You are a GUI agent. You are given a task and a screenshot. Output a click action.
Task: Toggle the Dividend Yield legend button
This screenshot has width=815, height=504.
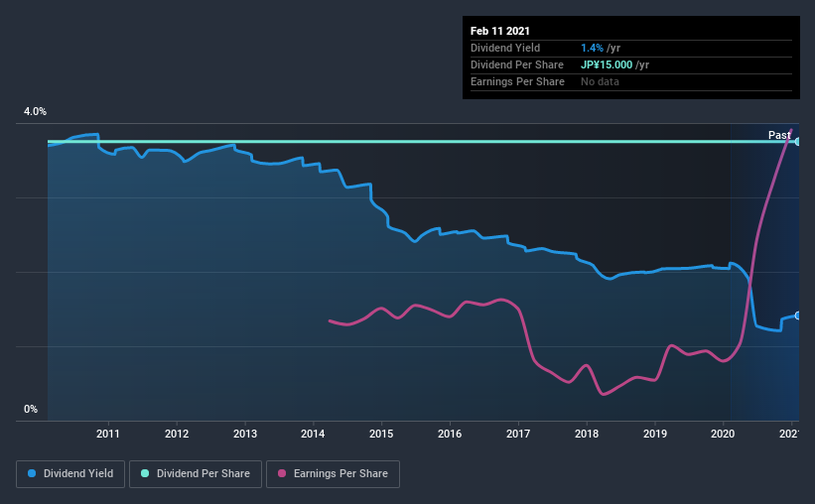70,474
